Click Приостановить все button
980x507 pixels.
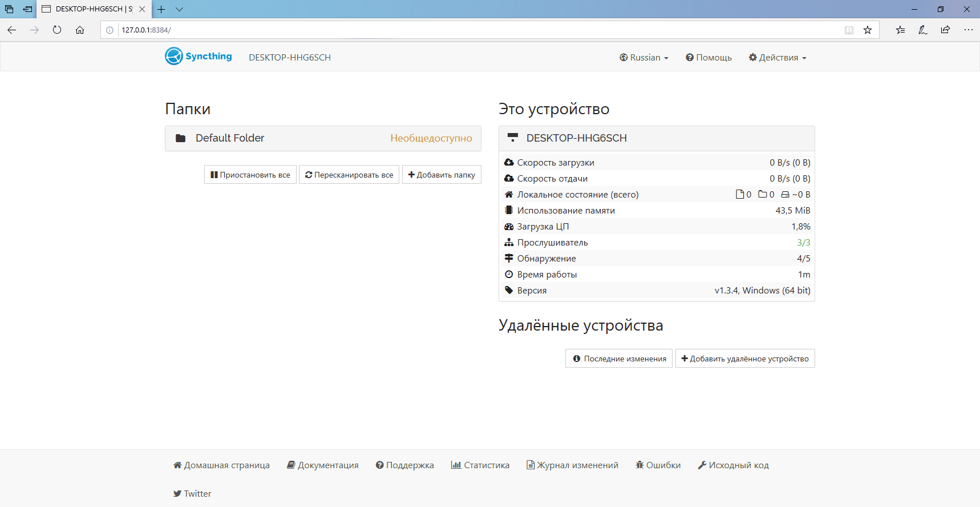(250, 175)
